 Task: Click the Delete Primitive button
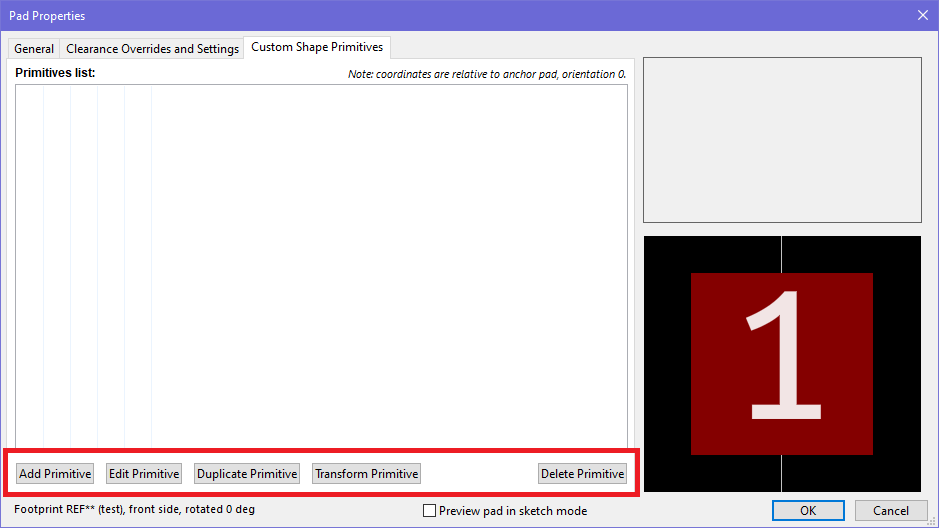click(582, 474)
